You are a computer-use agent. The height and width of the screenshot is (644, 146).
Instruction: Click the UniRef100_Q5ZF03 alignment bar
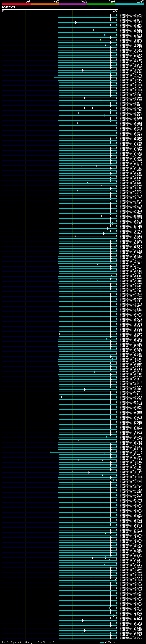85,78
